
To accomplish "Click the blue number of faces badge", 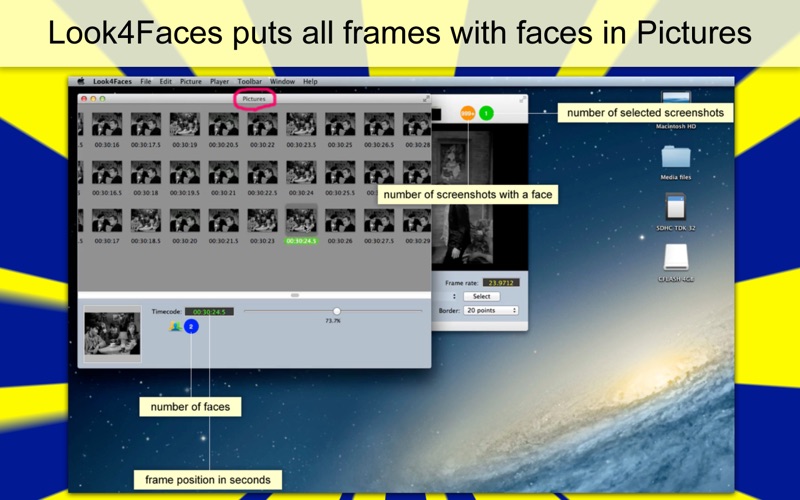I will [191, 326].
